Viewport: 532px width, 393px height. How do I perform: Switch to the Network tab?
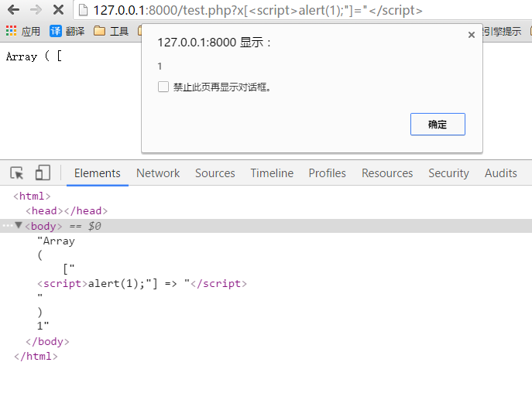158,173
